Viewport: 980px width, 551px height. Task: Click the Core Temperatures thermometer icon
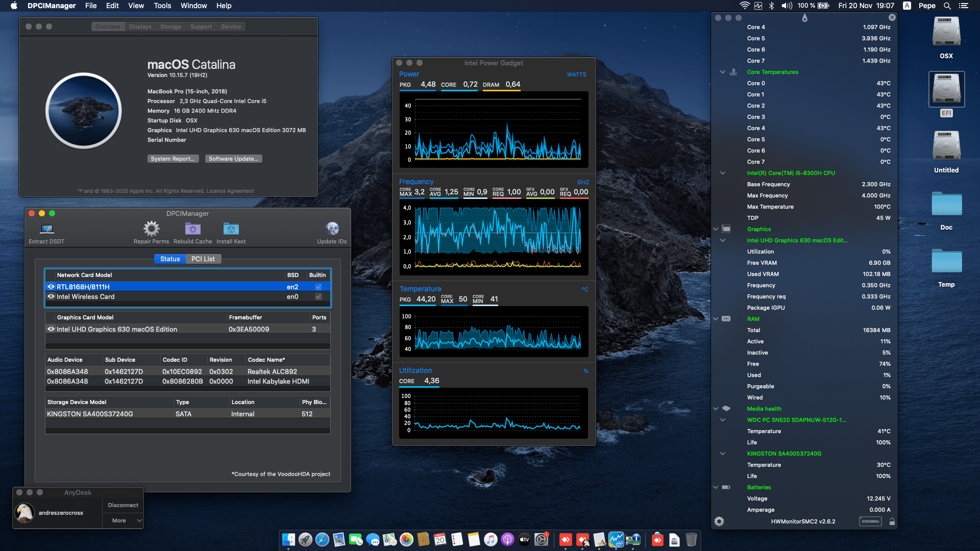click(733, 72)
